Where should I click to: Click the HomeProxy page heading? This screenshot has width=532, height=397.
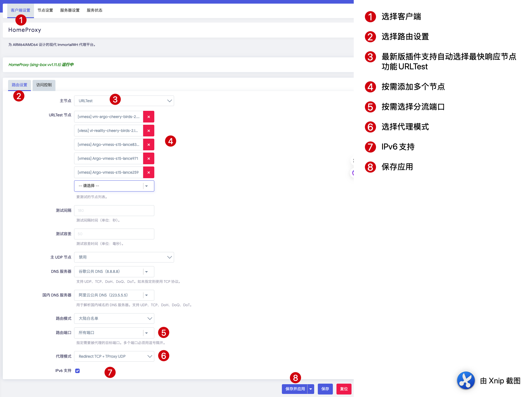tap(25, 30)
